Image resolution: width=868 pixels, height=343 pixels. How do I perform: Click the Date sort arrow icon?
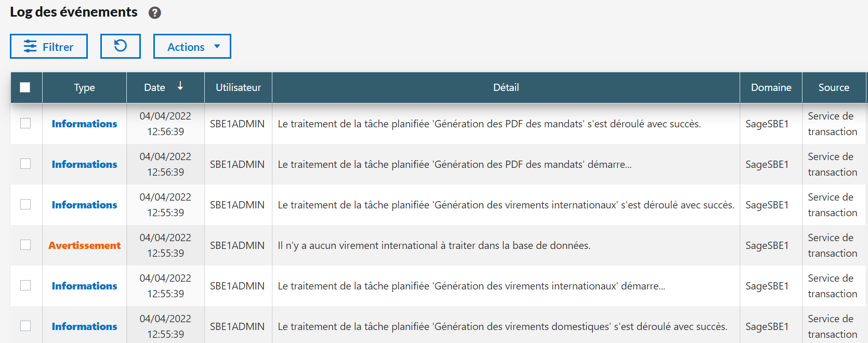click(x=180, y=86)
